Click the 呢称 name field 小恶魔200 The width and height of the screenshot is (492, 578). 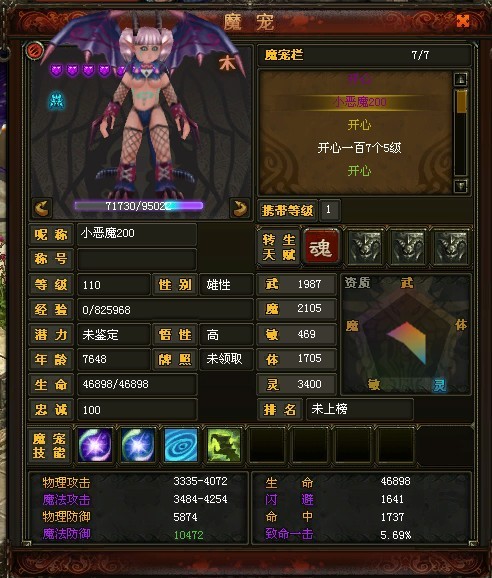(x=137, y=234)
